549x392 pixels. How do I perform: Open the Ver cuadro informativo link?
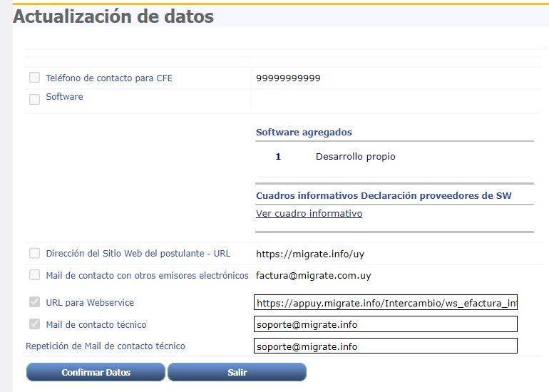coord(309,214)
